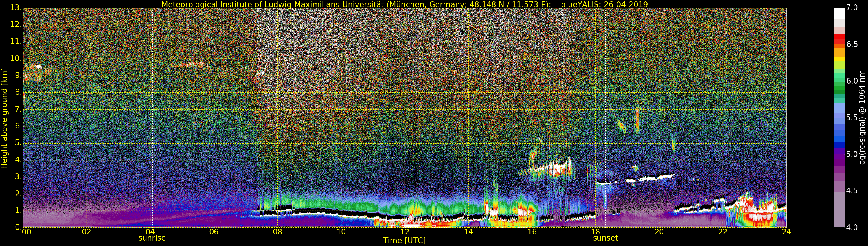Image resolution: width=868 pixels, height=246 pixels.
Task: Pick the white segment at the colorbar top
Action: pyautogui.click(x=839, y=14)
